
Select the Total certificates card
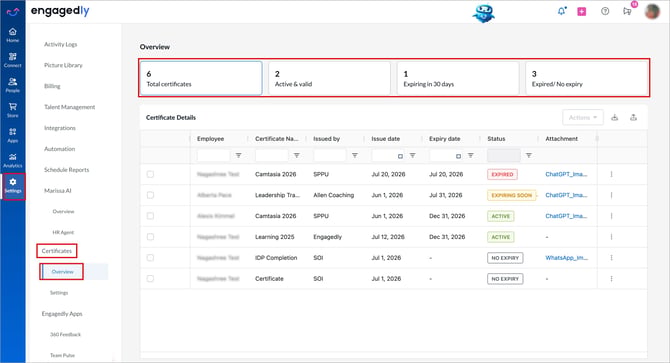pyautogui.click(x=201, y=78)
